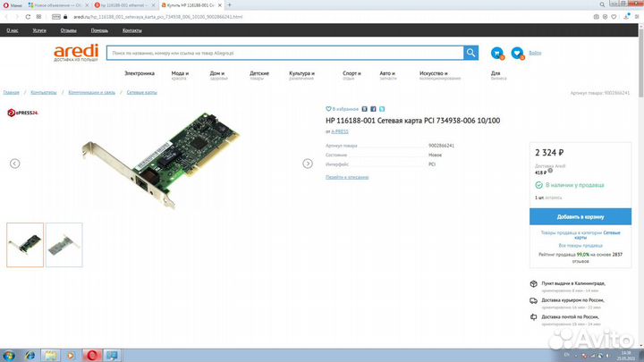
Task: Open Windows Start button
Action: pyautogui.click(x=9, y=356)
